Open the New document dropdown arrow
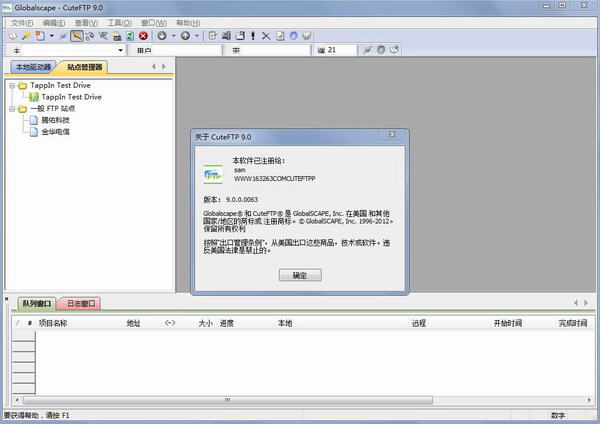This screenshot has width=600, height=424. 52,36
